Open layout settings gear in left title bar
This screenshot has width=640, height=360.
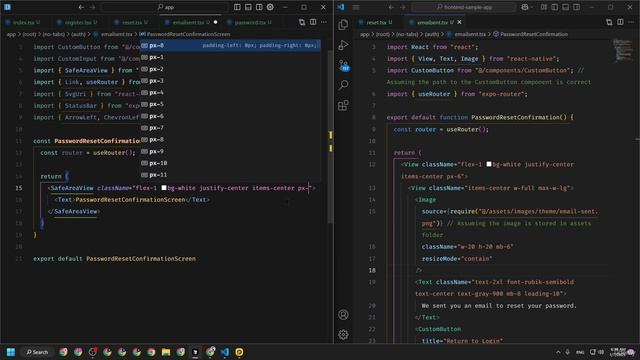[x=270, y=7]
